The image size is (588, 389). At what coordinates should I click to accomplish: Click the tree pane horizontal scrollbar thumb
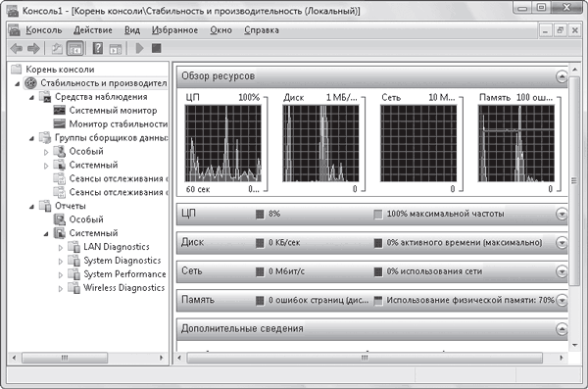click(65, 358)
